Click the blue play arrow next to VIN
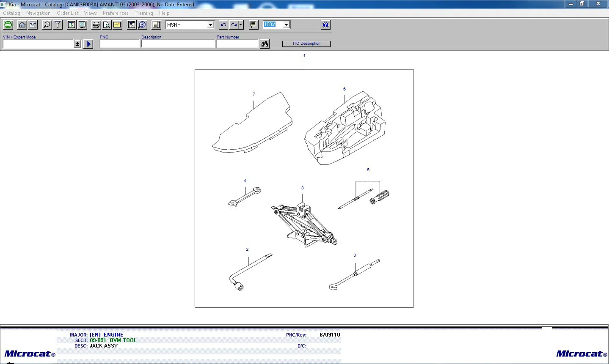The image size is (609, 364). point(88,44)
